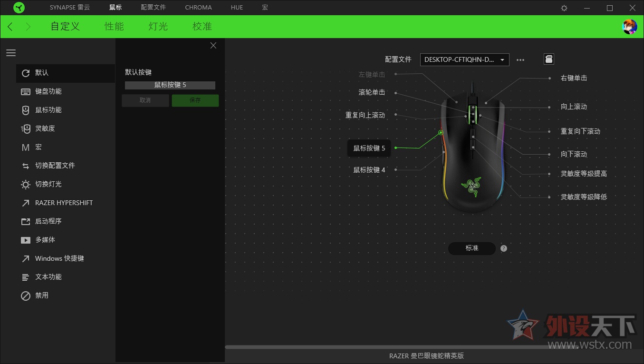Click the greyed 左键单击 label
The height and width of the screenshot is (364, 644).
tap(372, 74)
